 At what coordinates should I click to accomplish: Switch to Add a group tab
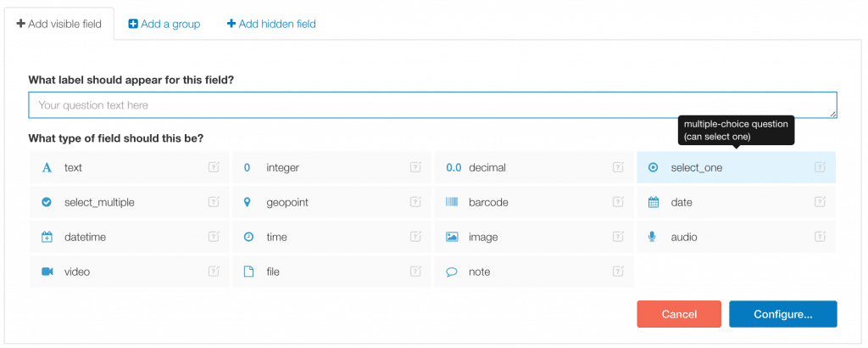(x=164, y=24)
